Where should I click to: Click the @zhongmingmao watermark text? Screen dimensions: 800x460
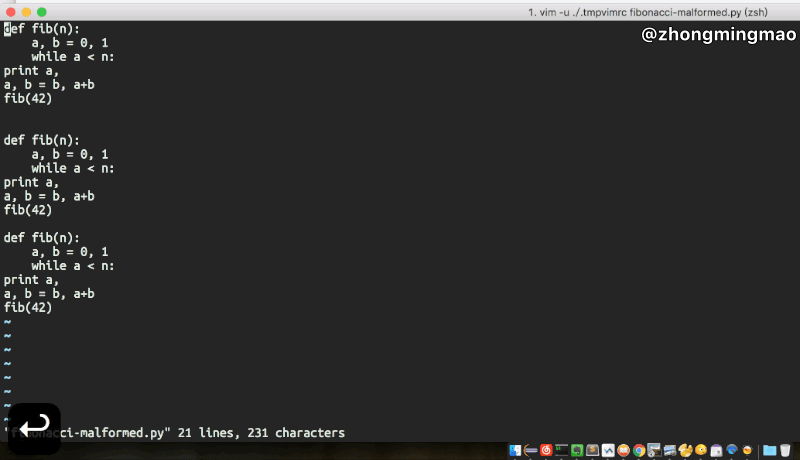pyautogui.click(x=717, y=36)
